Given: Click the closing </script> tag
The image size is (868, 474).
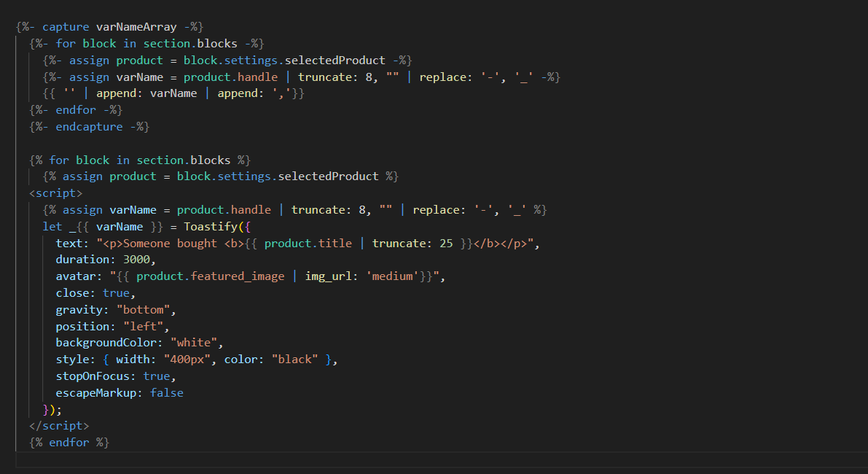Looking at the screenshot, I should pyautogui.click(x=59, y=426).
